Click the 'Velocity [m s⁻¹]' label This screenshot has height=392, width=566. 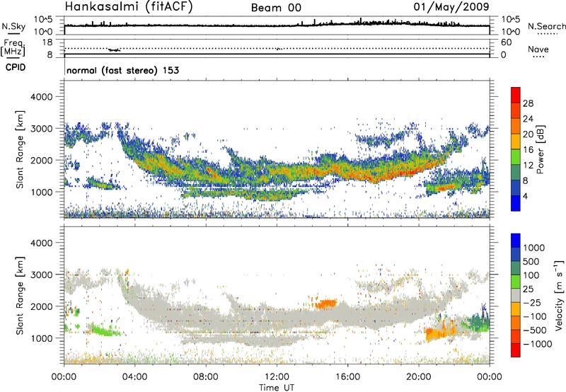click(x=559, y=295)
